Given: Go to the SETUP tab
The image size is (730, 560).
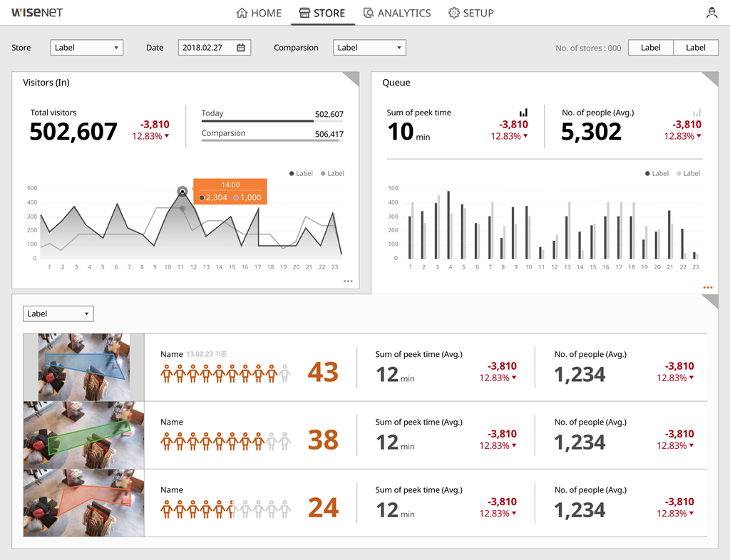Looking at the screenshot, I should click(471, 13).
